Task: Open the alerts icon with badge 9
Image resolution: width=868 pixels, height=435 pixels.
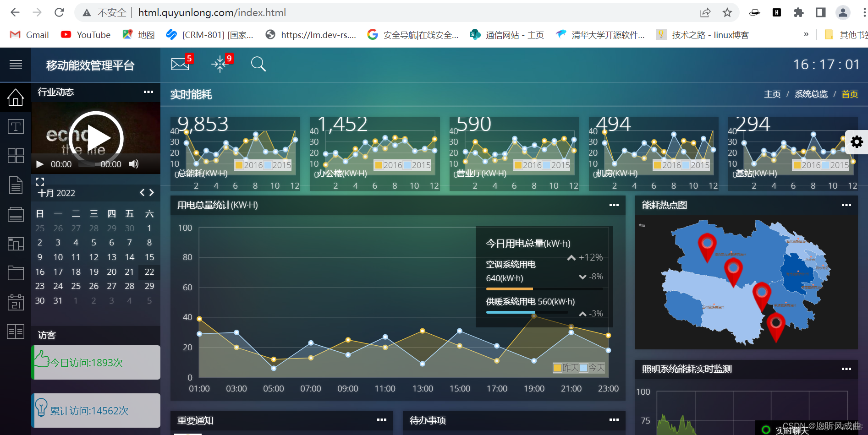Action: coord(220,64)
